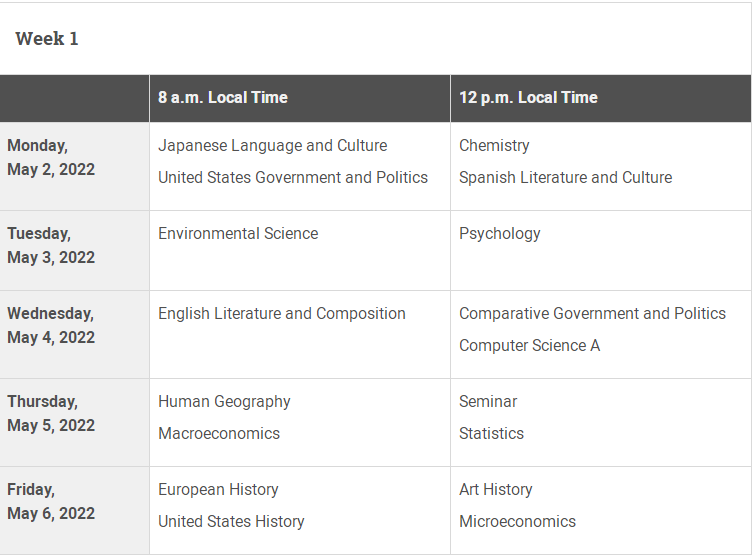Select the 12 p.m. Local Time column header
The image size is (753, 558).
[x=528, y=97]
